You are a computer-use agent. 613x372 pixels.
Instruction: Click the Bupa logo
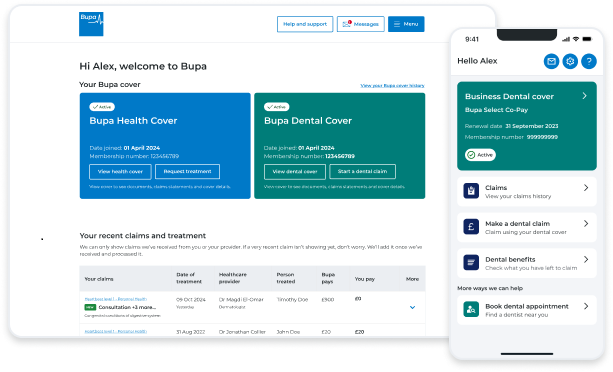[91, 24]
